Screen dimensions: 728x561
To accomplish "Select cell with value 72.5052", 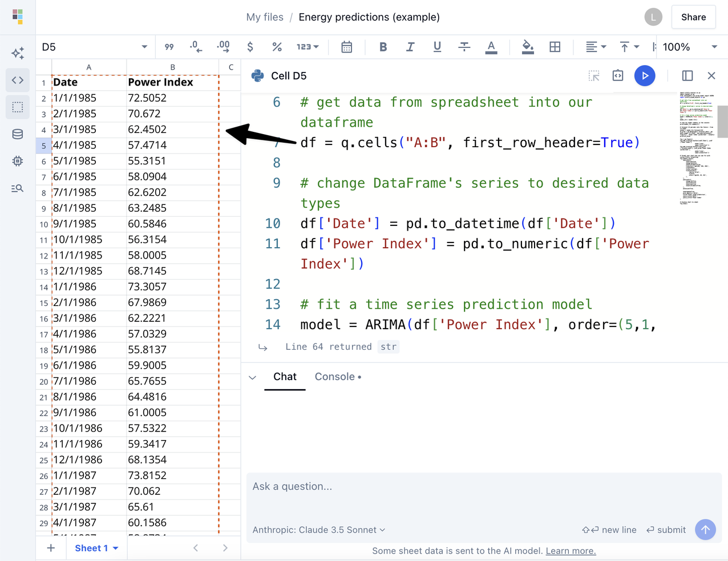I will pos(172,98).
